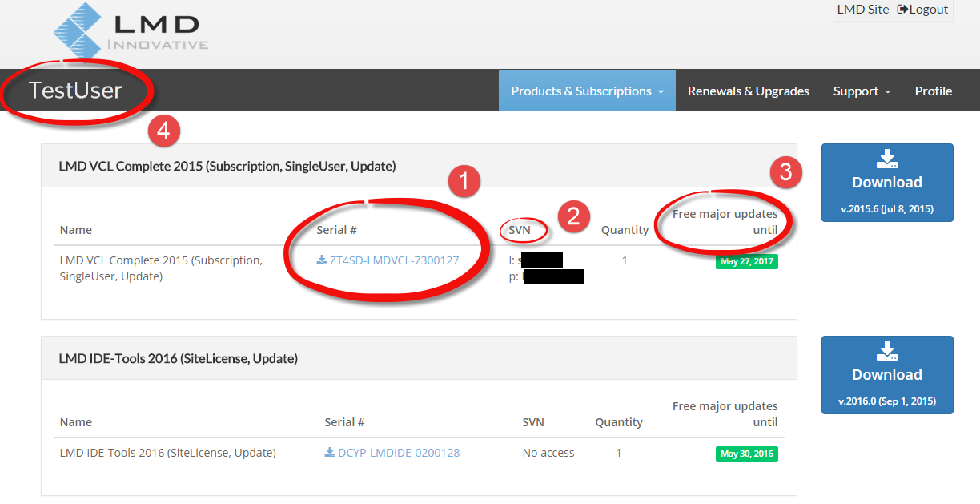Screen dimensions: 980x504
Task: Go to Renewals & Upgrades
Action: (x=748, y=91)
